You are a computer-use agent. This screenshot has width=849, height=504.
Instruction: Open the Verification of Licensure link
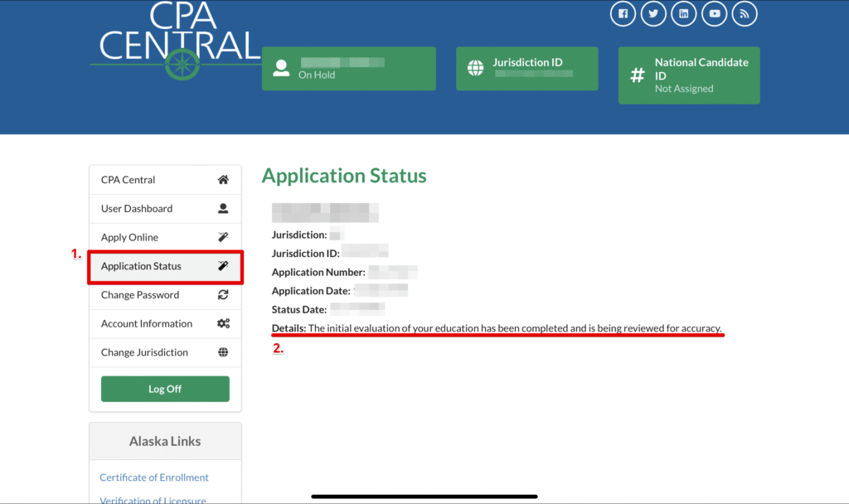153,500
